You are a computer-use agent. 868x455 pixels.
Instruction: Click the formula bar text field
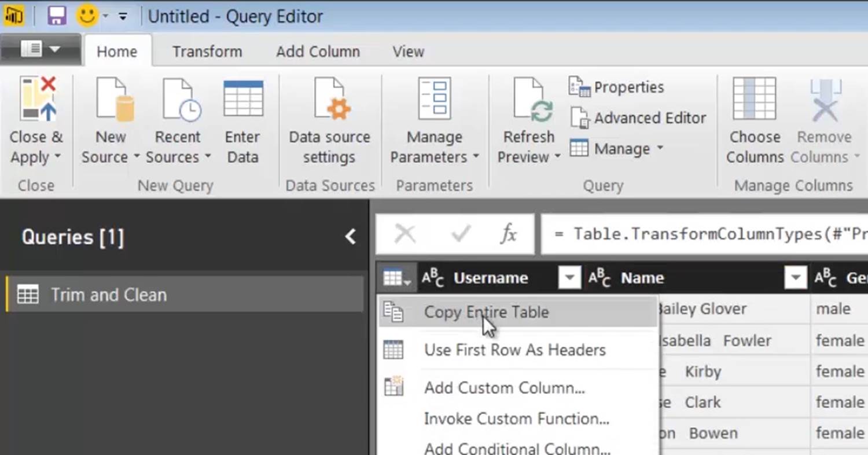click(x=706, y=234)
